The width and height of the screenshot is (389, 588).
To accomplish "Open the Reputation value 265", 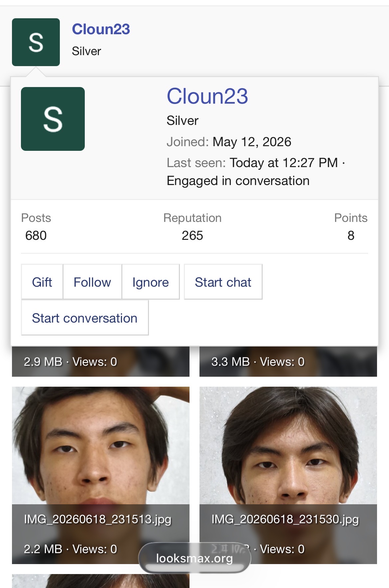I will (192, 236).
